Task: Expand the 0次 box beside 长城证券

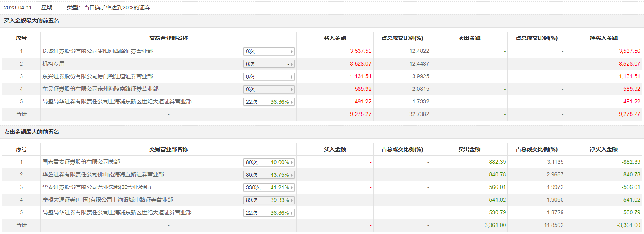Action: point(269,52)
